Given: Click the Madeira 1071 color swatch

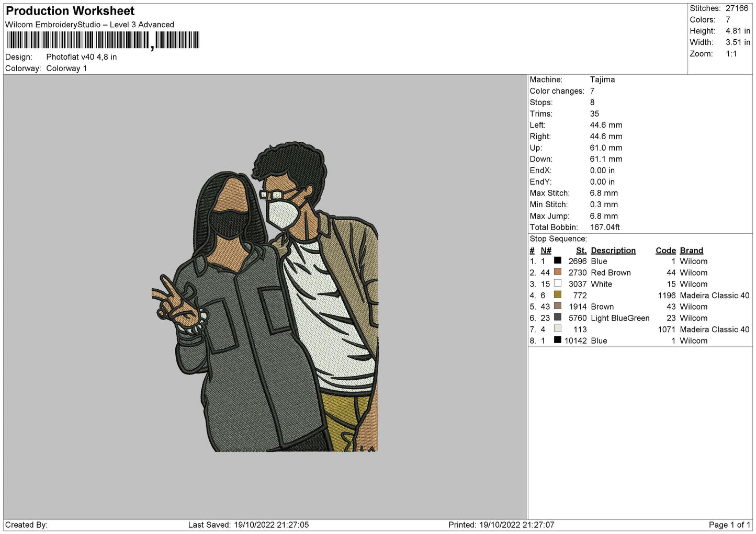Looking at the screenshot, I should [558, 328].
